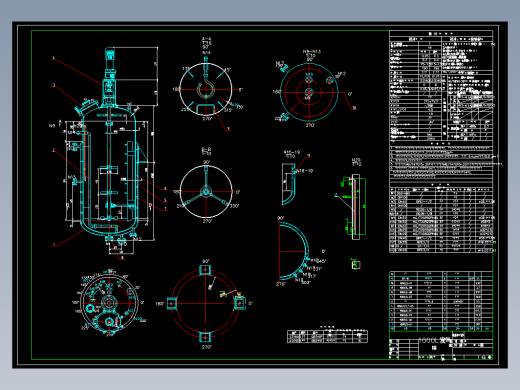Pick the semicircular nozzle orientation arc
The image size is (520, 390).
pos(294,251)
